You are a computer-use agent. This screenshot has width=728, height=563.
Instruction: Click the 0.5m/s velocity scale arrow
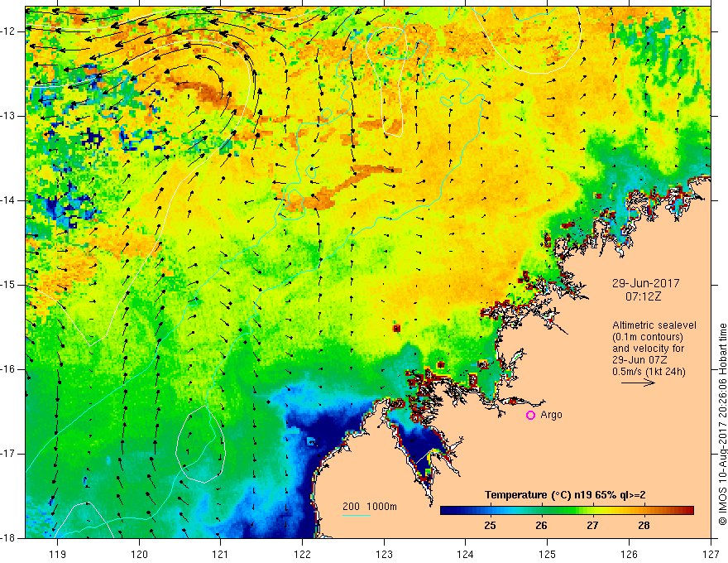tap(639, 383)
